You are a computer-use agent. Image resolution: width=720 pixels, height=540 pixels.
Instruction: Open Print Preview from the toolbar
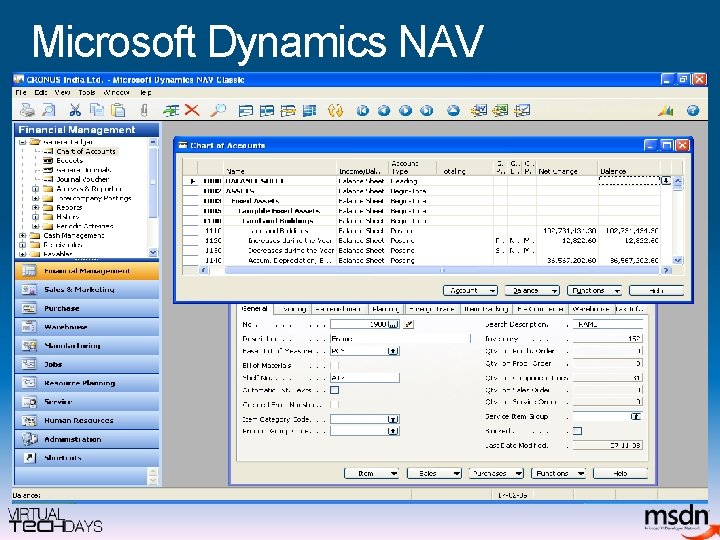coord(48,110)
